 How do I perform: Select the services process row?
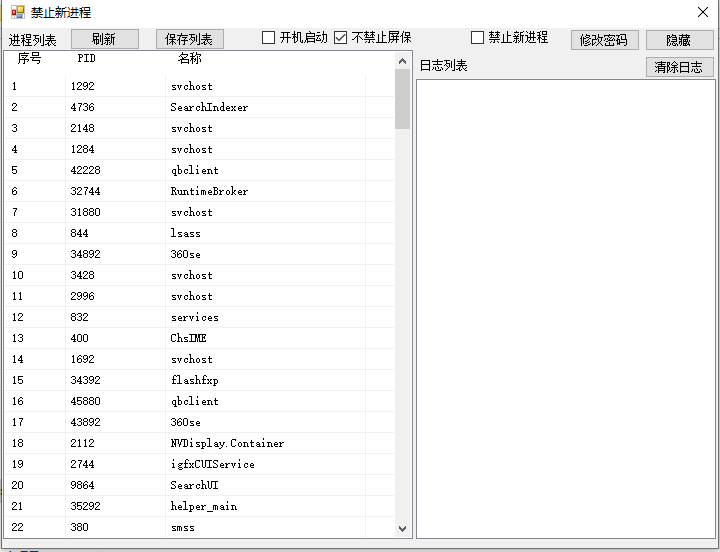click(x=200, y=317)
